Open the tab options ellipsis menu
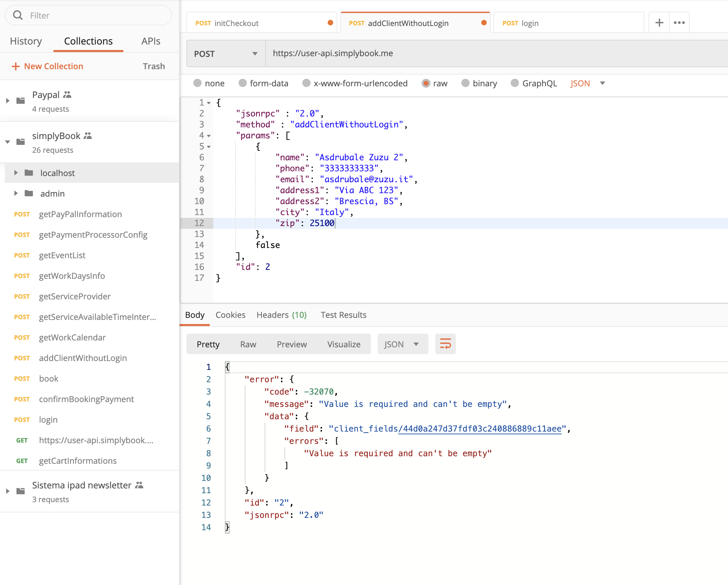The width and height of the screenshot is (728, 585). (x=679, y=23)
